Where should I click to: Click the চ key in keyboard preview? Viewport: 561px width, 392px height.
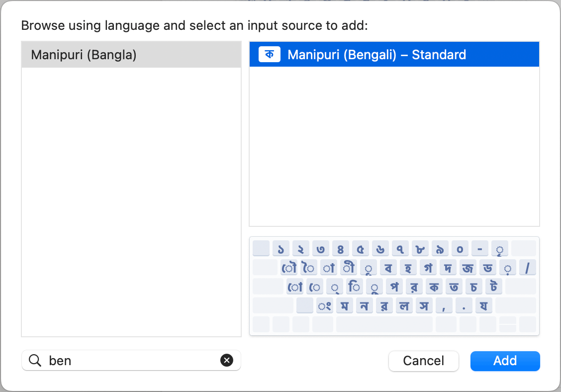click(473, 287)
